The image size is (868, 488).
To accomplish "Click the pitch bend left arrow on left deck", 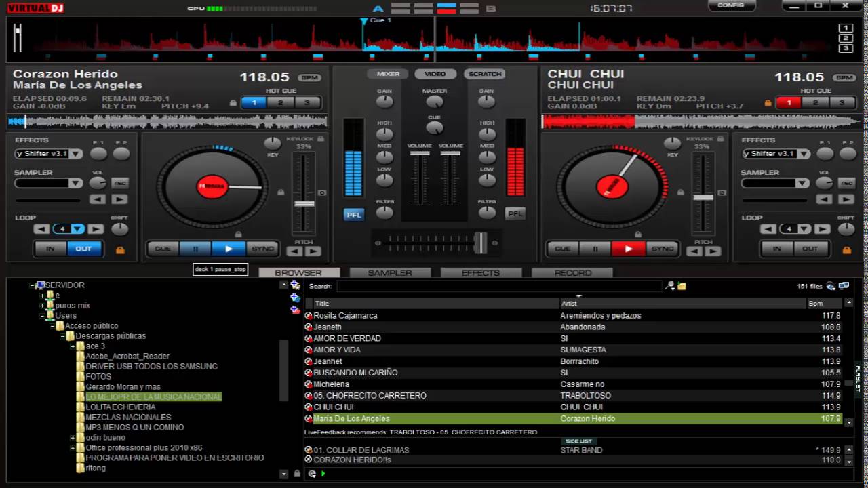I will tap(294, 251).
